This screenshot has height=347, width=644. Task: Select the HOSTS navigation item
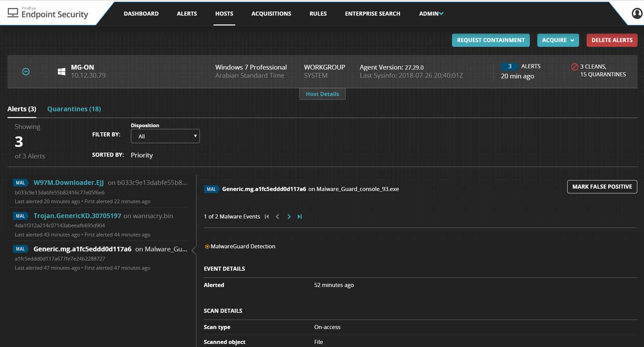[x=224, y=14]
